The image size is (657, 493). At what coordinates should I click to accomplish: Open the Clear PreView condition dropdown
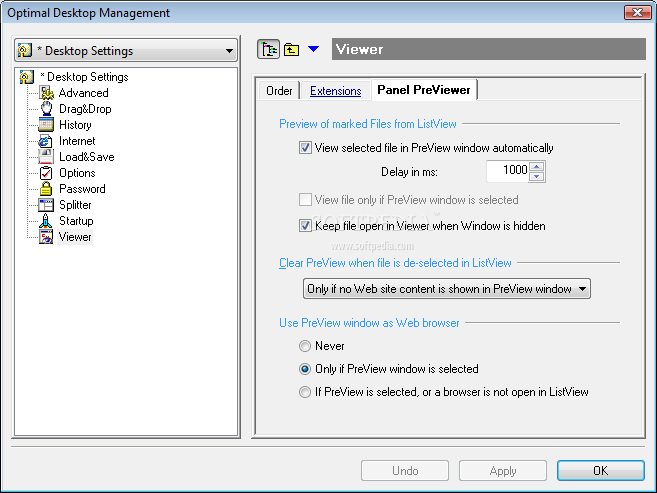(x=447, y=289)
